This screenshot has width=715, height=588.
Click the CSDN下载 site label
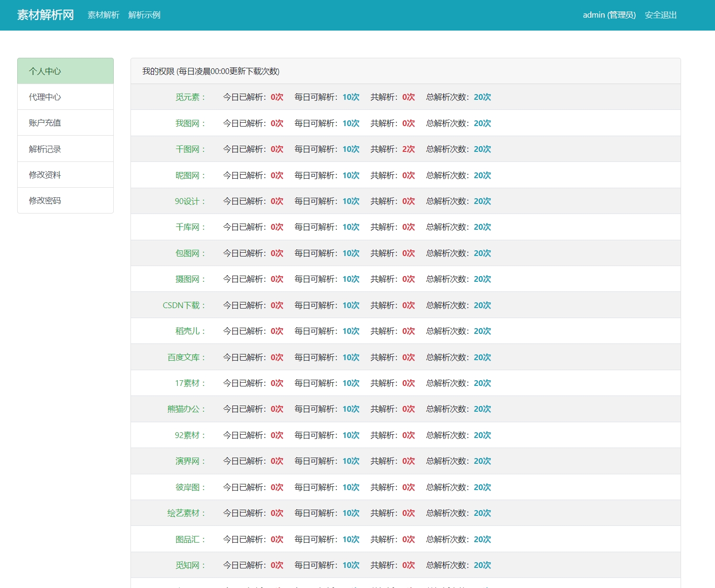184,305
